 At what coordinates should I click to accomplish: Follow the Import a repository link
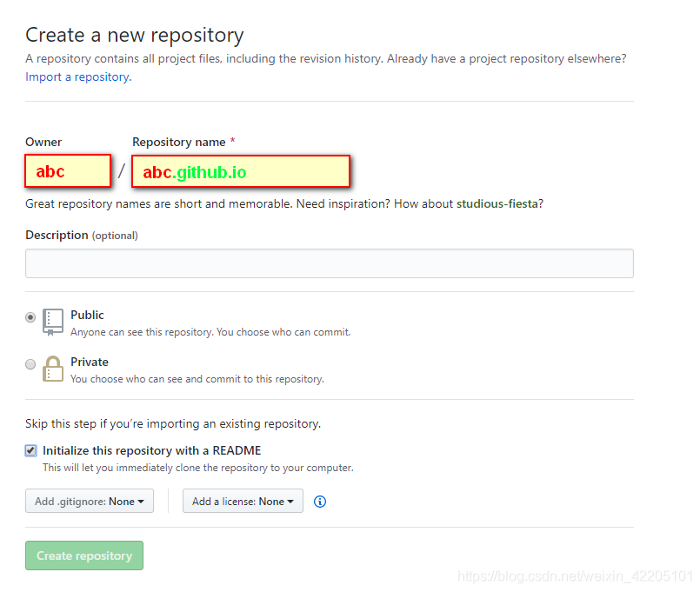(78, 76)
